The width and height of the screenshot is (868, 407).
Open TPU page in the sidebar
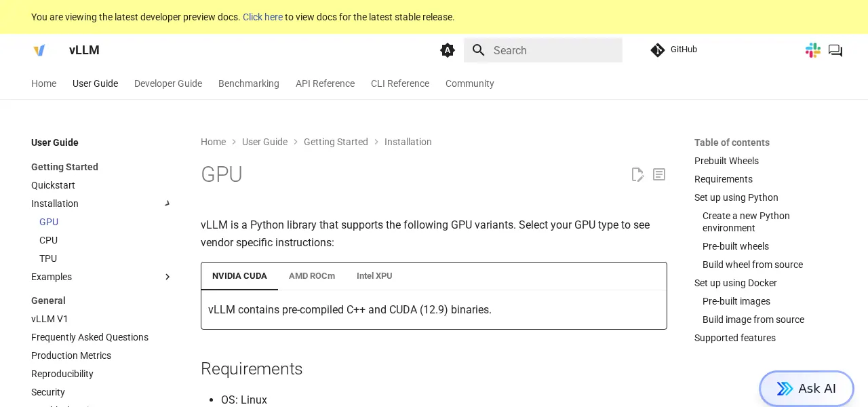click(48, 258)
